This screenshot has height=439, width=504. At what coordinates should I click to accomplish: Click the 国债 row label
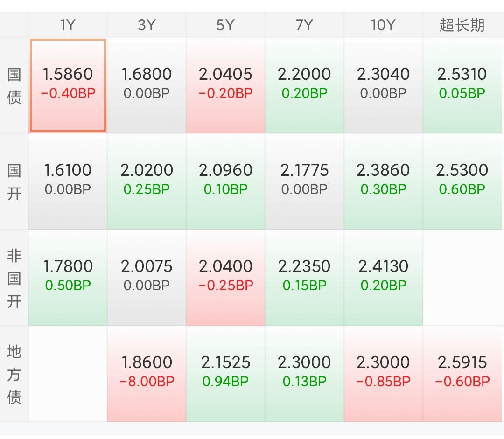coord(14,86)
